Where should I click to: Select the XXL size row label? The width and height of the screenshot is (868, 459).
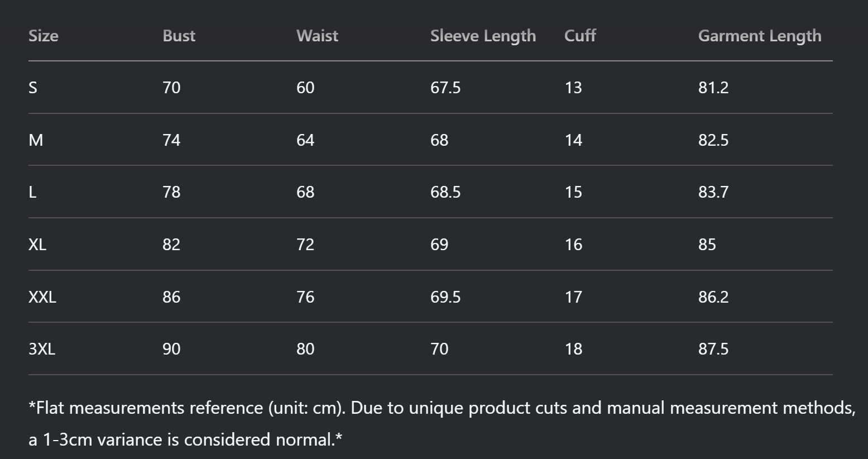[x=42, y=297]
